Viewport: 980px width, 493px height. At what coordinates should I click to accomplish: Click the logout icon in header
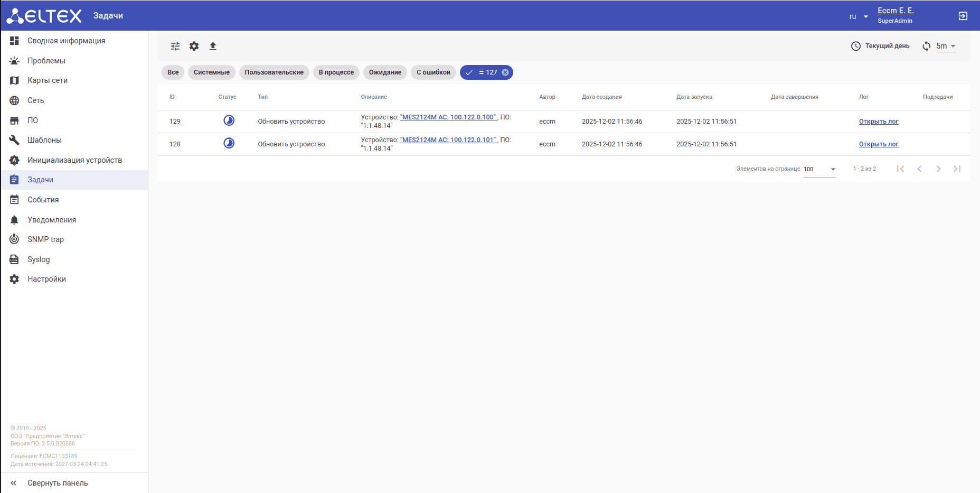coord(963,16)
